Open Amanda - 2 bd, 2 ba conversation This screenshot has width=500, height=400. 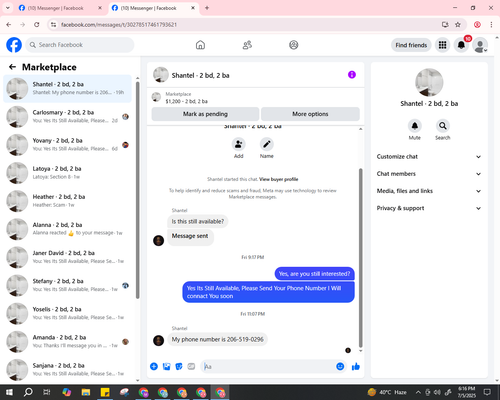tap(67, 342)
